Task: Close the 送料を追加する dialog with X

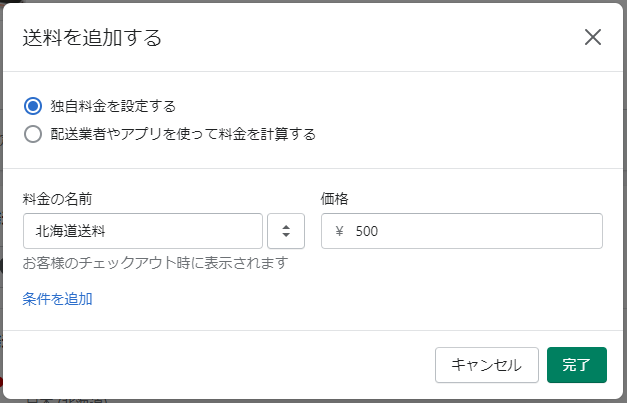Action: (x=593, y=38)
